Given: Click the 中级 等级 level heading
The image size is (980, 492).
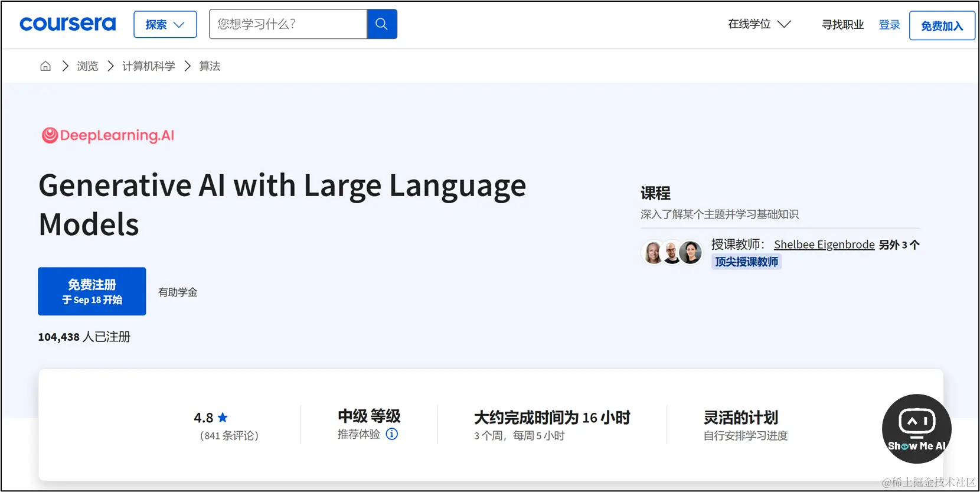Looking at the screenshot, I should point(369,416).
